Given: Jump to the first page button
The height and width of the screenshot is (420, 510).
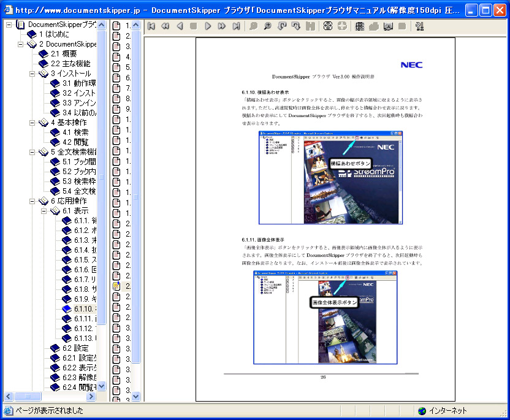Looking at the screenshot, I should click(151, 26).
